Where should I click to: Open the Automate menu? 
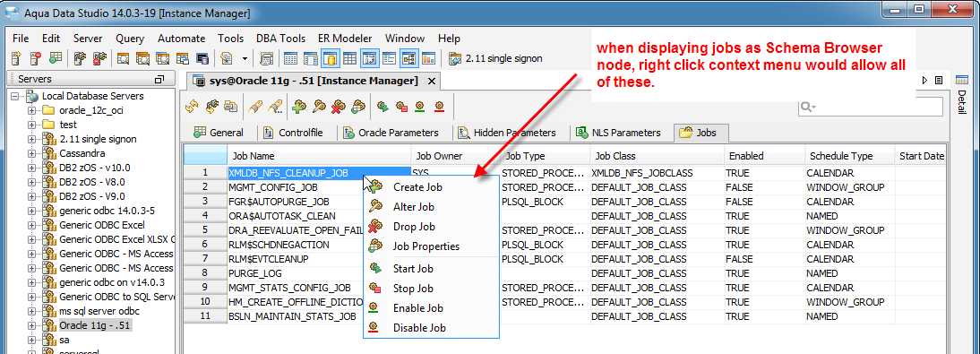click(181, 39)
